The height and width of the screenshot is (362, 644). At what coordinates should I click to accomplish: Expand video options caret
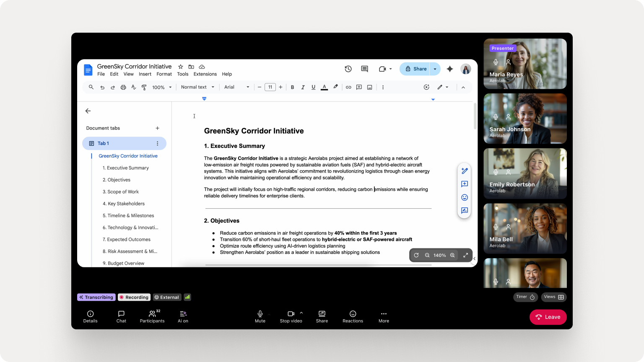pyautogui.click(x=301, y=313)
